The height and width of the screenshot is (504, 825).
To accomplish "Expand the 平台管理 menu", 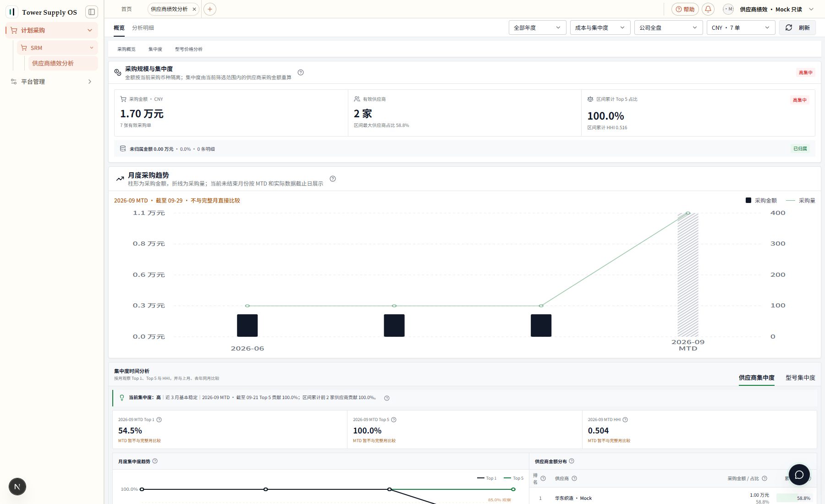I will 52,82.
